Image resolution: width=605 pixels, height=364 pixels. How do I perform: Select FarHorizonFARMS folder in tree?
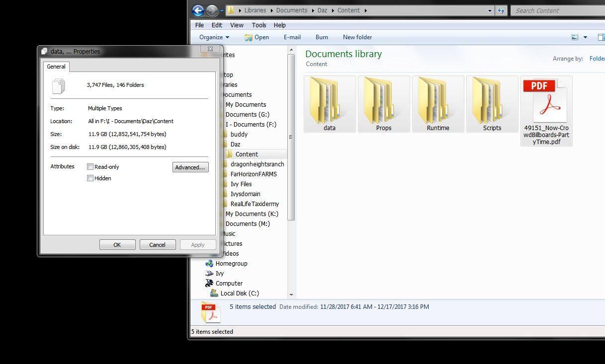tap(254, 174)
